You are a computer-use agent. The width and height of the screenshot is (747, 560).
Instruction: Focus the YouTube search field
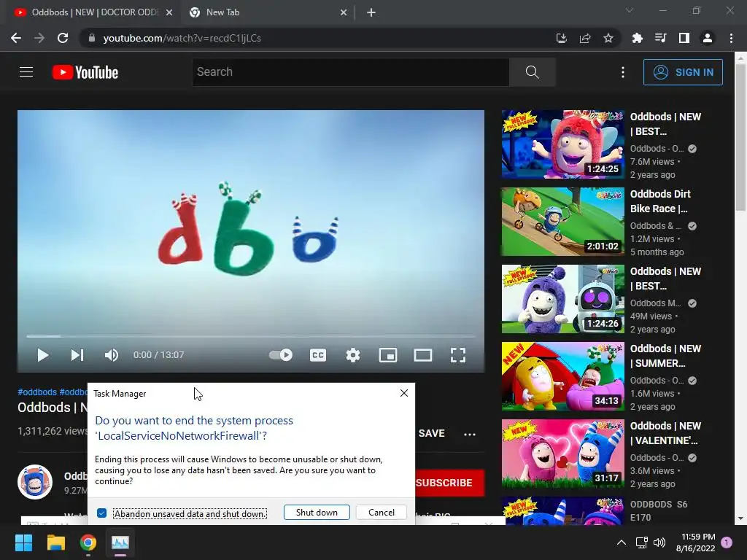point(351,72)
